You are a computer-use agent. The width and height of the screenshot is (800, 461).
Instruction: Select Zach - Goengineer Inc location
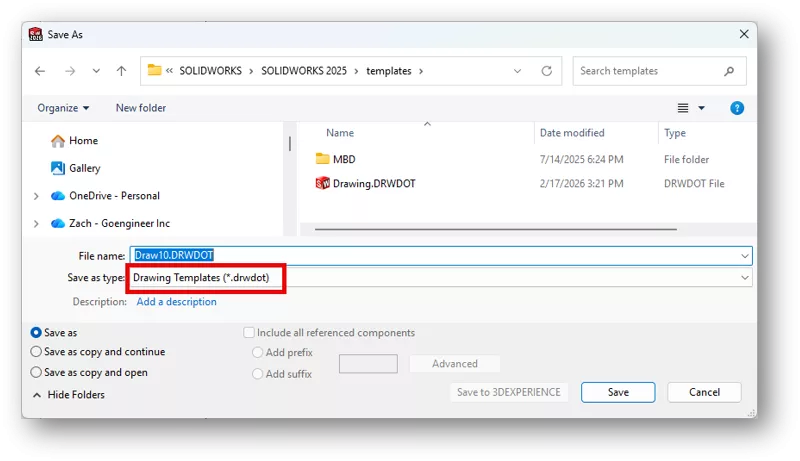(x=110, y=223)
